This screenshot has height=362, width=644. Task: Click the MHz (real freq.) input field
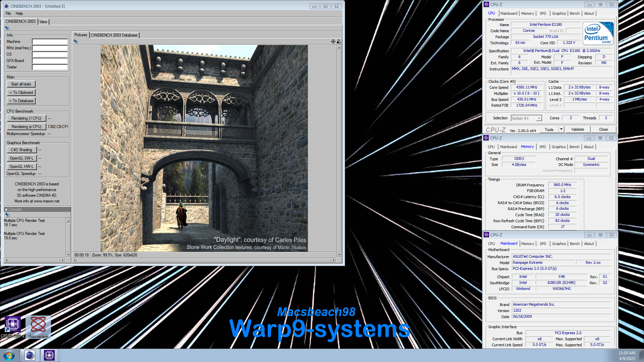pos(50,48)
